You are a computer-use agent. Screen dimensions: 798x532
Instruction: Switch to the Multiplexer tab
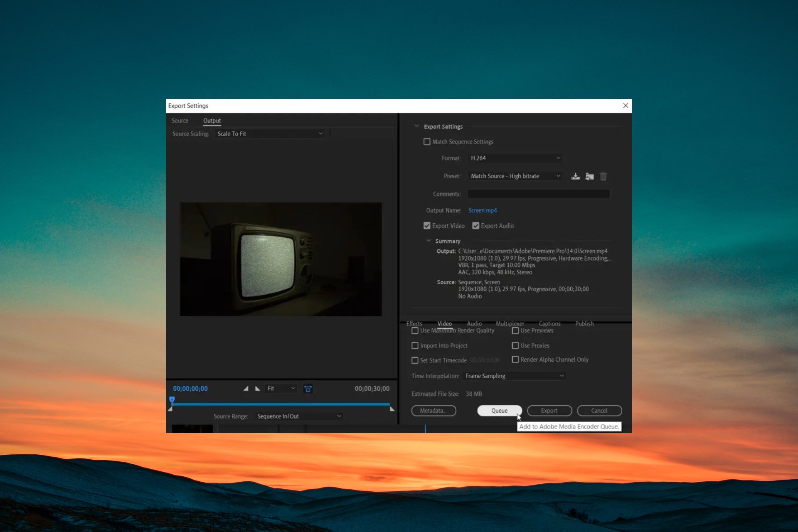coord(510,323)
